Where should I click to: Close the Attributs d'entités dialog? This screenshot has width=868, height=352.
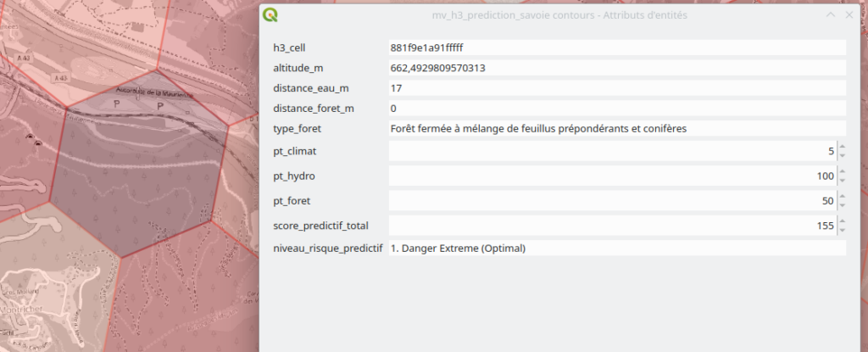click(850, 15)
